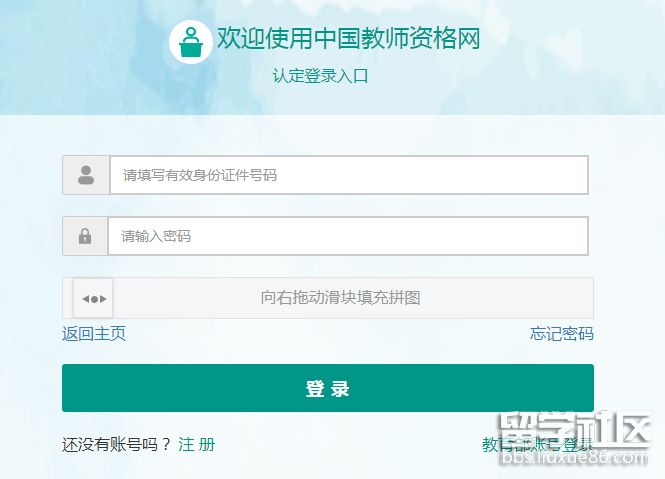
Task: Click the 还没有账号吗 prompt text
Action: coord(116,444)
